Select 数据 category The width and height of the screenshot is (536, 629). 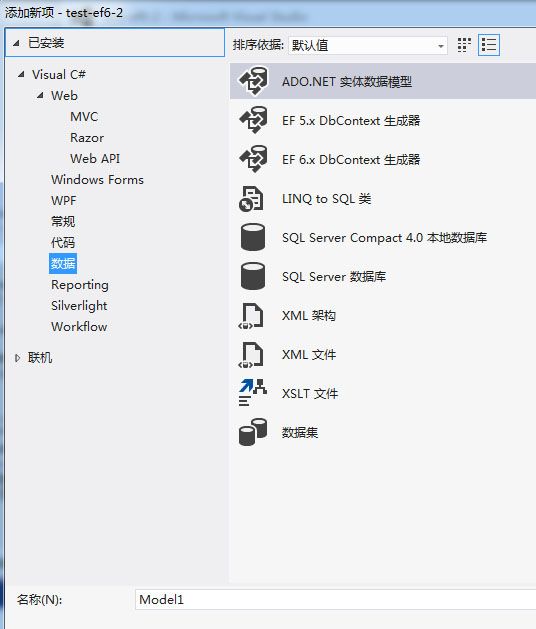click(x=63, y=264)
